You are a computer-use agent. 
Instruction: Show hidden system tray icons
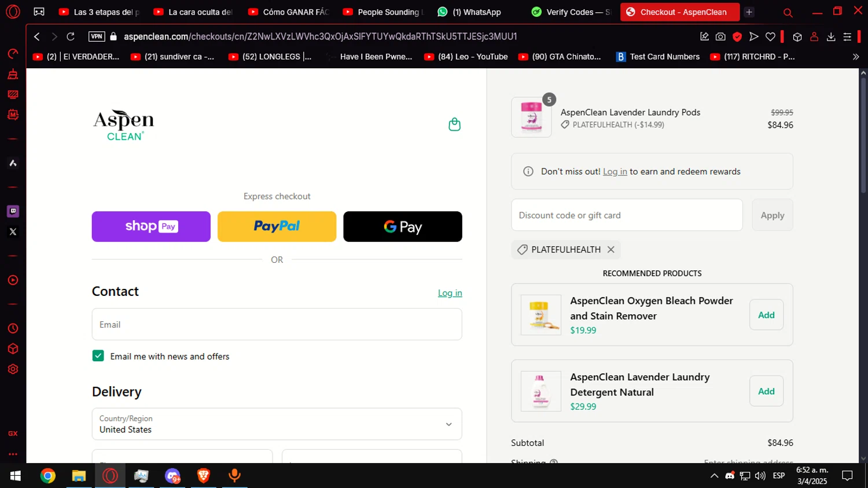point(714,476)
